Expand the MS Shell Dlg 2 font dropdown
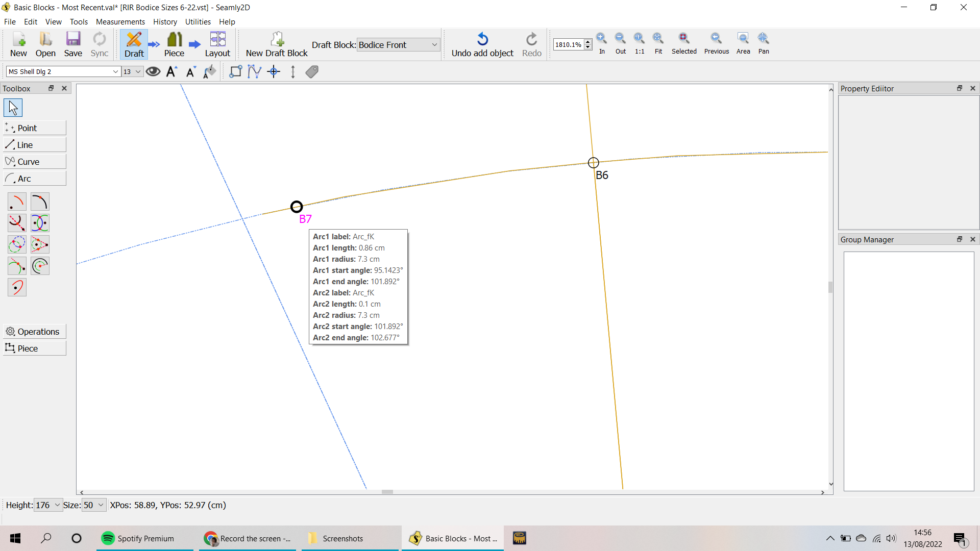Image resolution: width=980 pixels, height=551 pixels. (115, 72)
